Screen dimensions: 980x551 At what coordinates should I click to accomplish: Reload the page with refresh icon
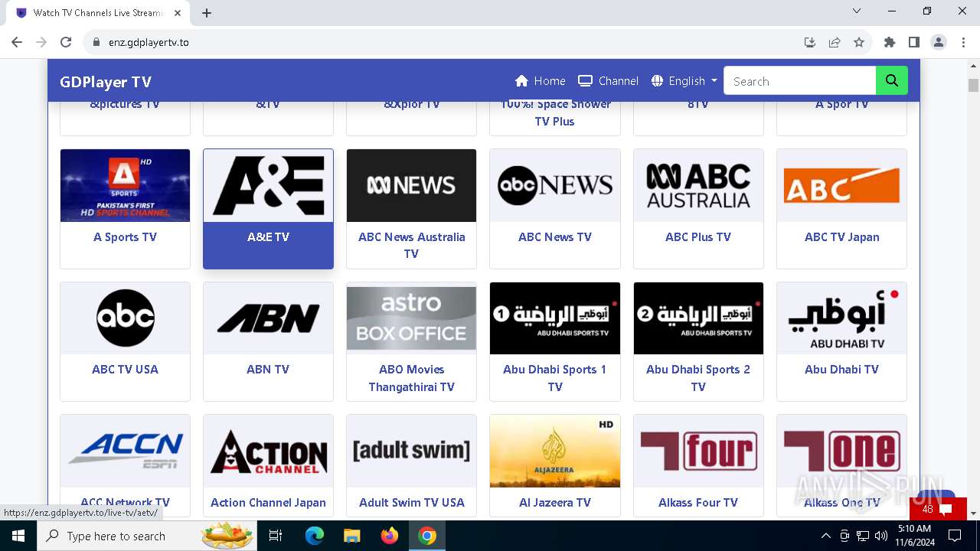[x=66, y=42]
